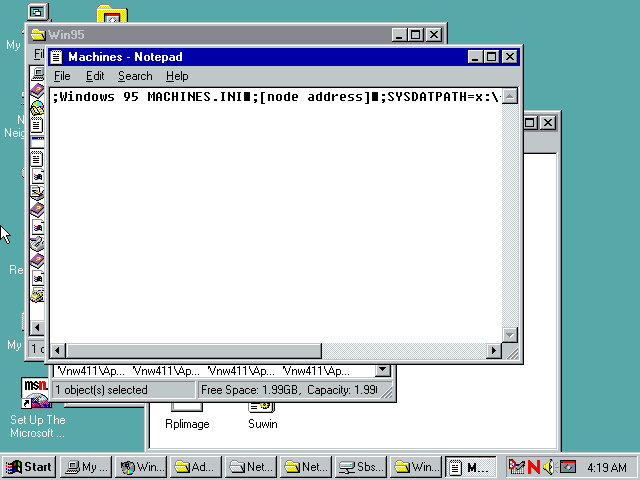Screen dimensions: 640x480
Task: Click the Set Up The Microsoft Network msn icon
Action: click(x=36, y=392)
